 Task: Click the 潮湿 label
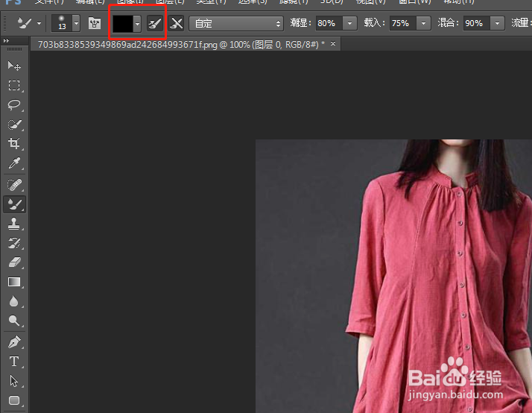300,23
